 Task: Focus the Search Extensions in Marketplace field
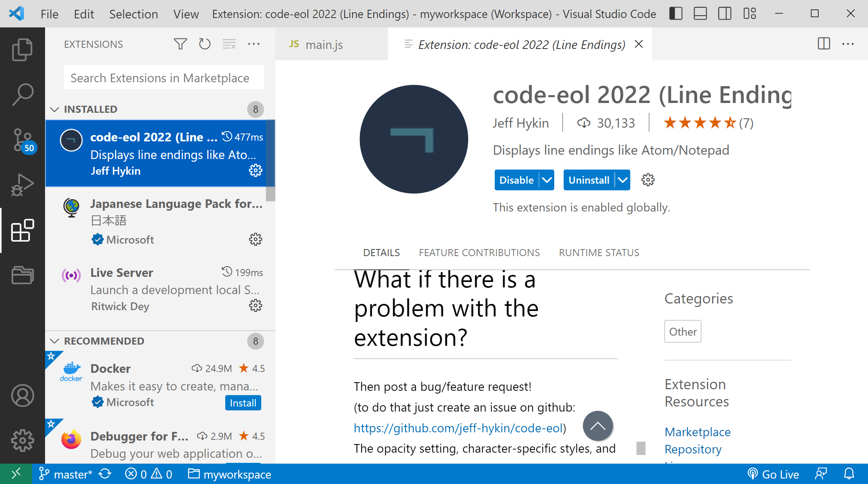tap(164, 78)
